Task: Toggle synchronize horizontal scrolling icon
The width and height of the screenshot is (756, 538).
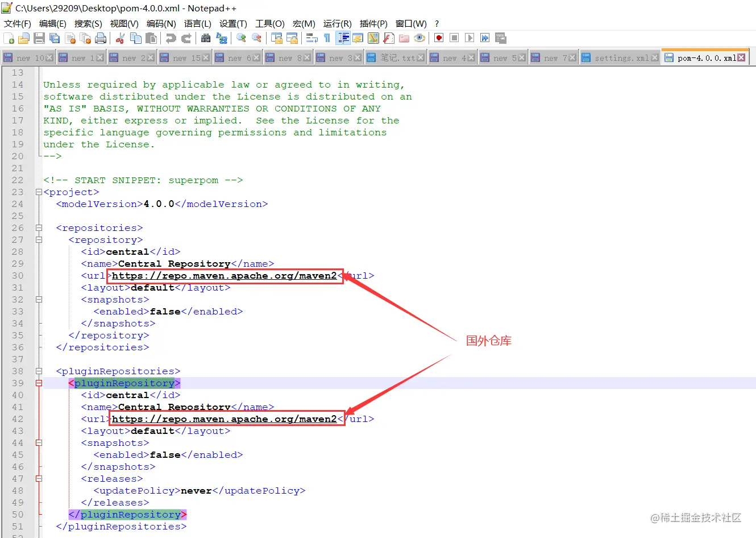Action: coord(292,38)
